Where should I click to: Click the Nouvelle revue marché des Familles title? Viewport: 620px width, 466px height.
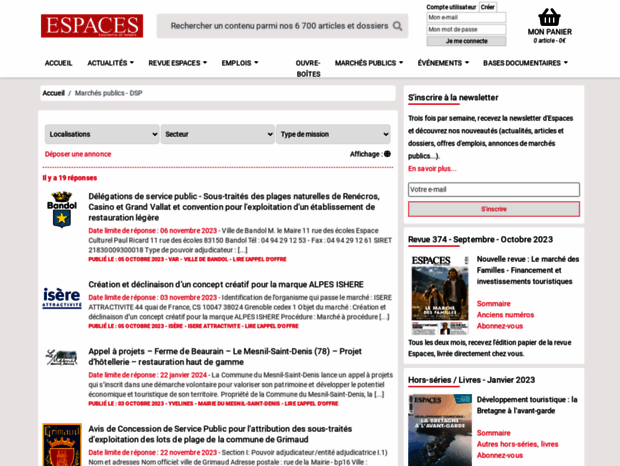tap(527, 270)
